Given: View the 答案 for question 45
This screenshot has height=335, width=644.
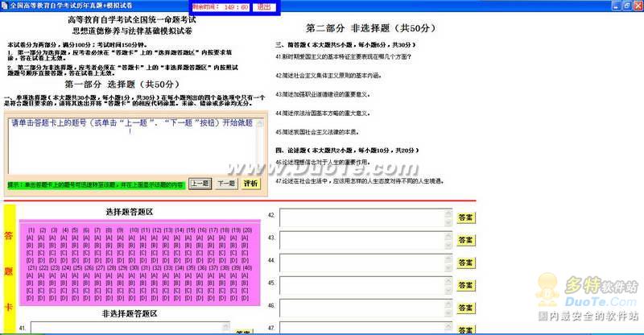Looking at the screenshot, I should [x=465, y=285].
